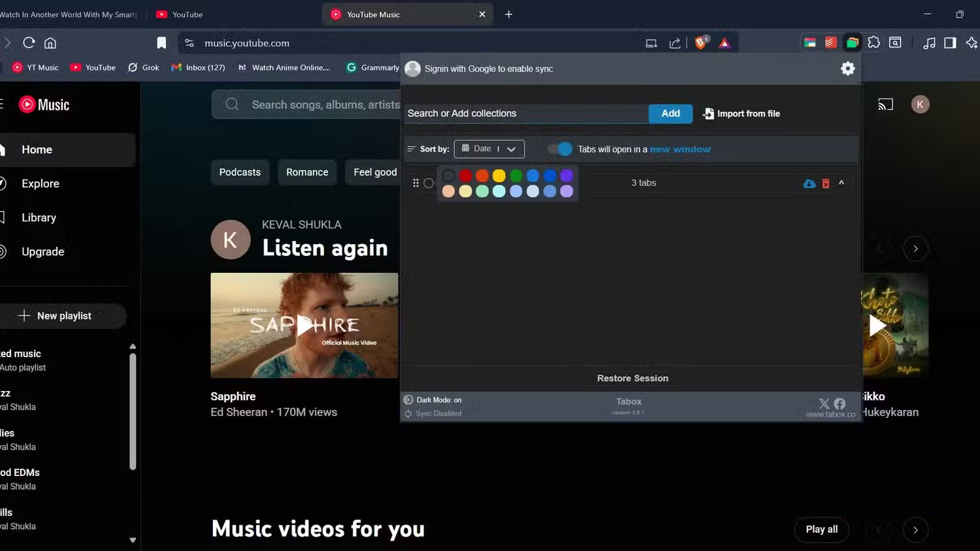Save collection to cloud via cloud icon
Image resolution: width=980 pixels, height=551 pixels.
pyautogui.click(x=808, y=183)
